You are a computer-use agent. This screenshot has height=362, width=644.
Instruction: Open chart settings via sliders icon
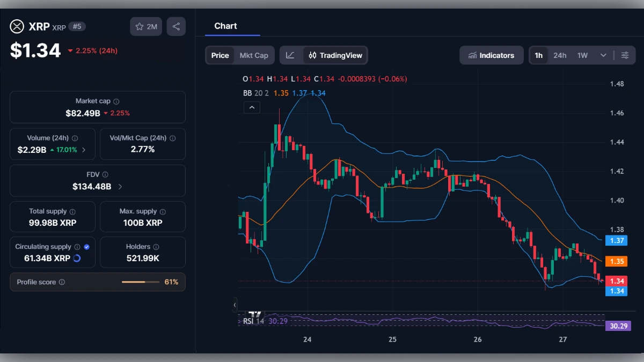click(x=625, y=55)
